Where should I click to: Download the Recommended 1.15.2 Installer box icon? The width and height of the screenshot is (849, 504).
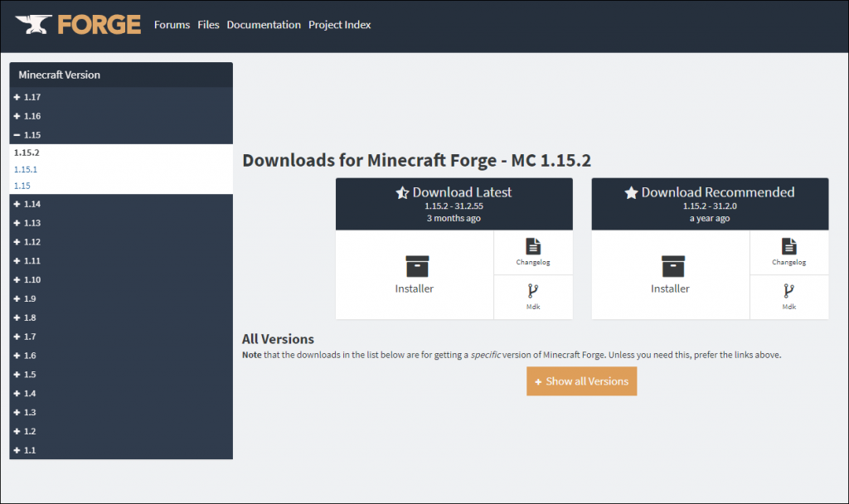coord(673,266)
